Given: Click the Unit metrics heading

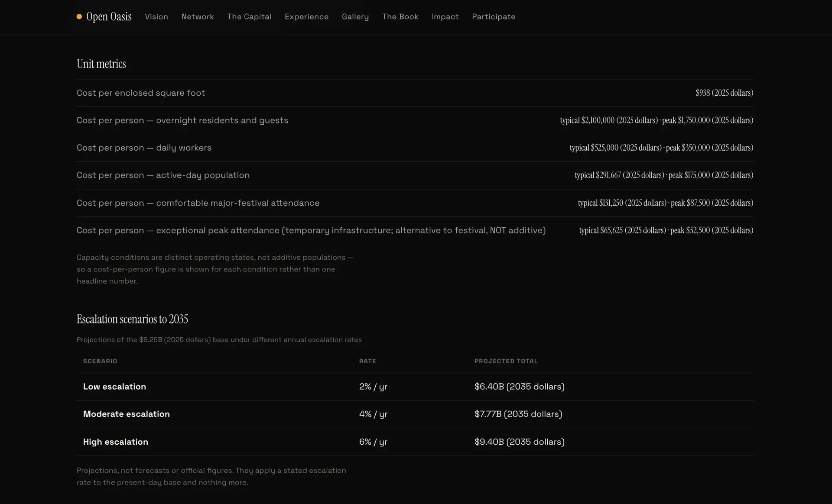Looking at the screenshot, I should [101, 64].
